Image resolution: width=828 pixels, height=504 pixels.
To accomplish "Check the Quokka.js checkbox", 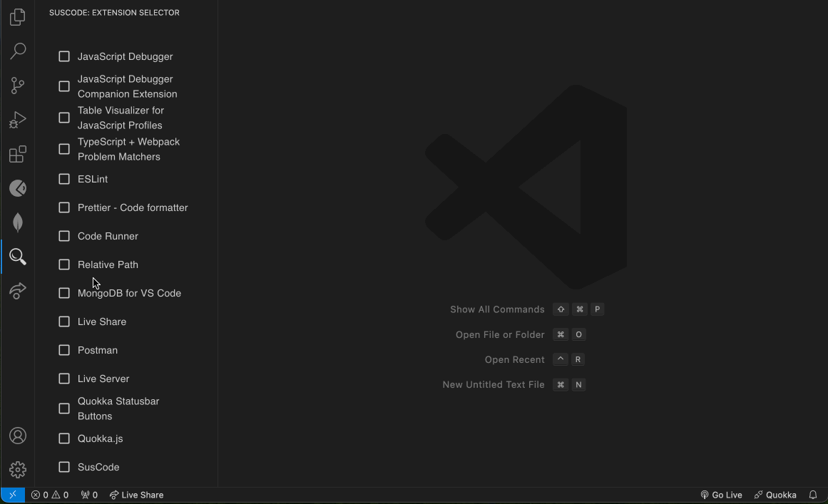I will point(64,438).
